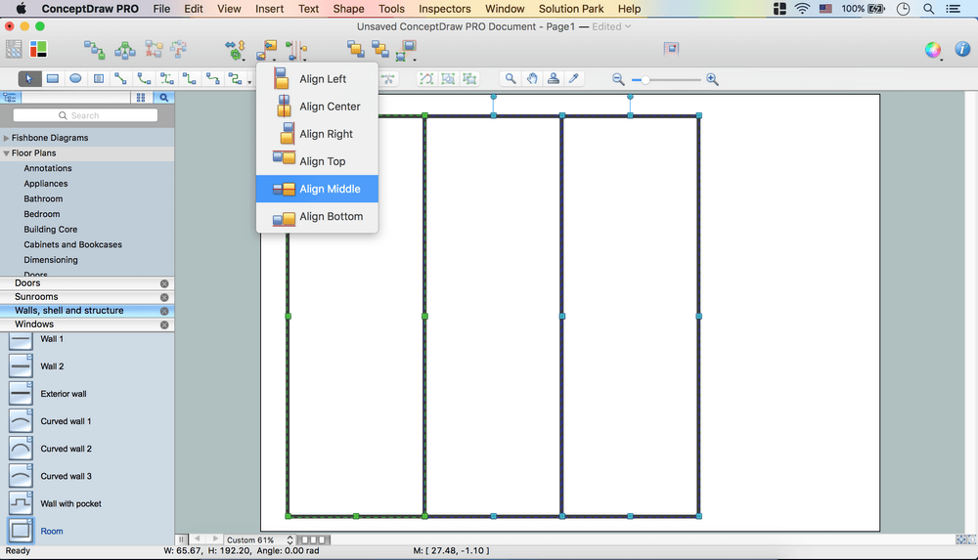This screenshot has height=560, width=978.
Task: Choose Align Middle from the menu
Action: (x=330, y=189)
